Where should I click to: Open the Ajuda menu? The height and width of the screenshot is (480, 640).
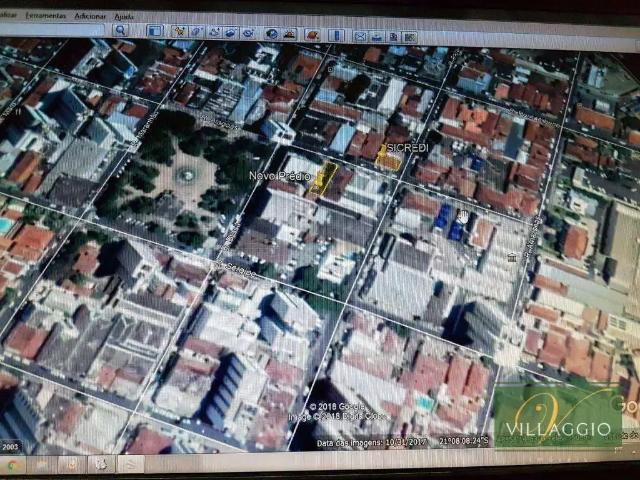click(x=124, y=17)
